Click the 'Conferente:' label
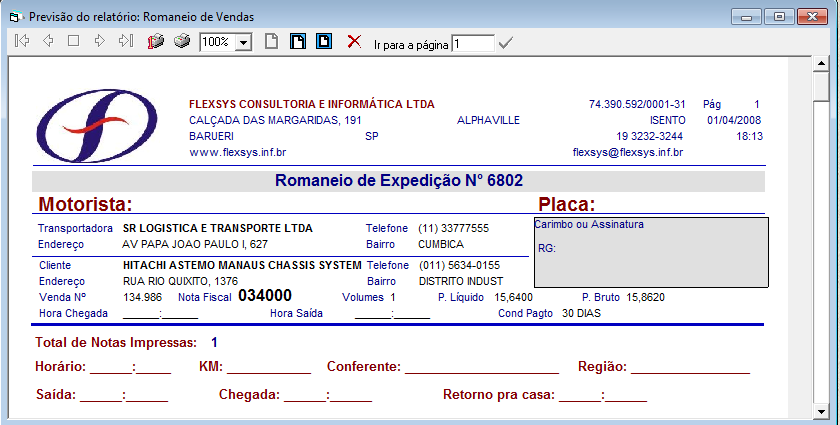The width and height of the screenshot is (840, 425). click(364, 367)
